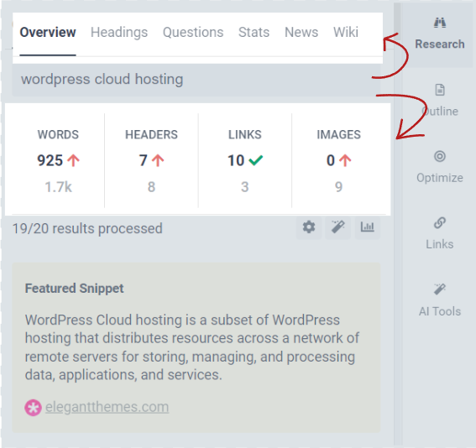Click the target images value 9

[x=338, y=187]
